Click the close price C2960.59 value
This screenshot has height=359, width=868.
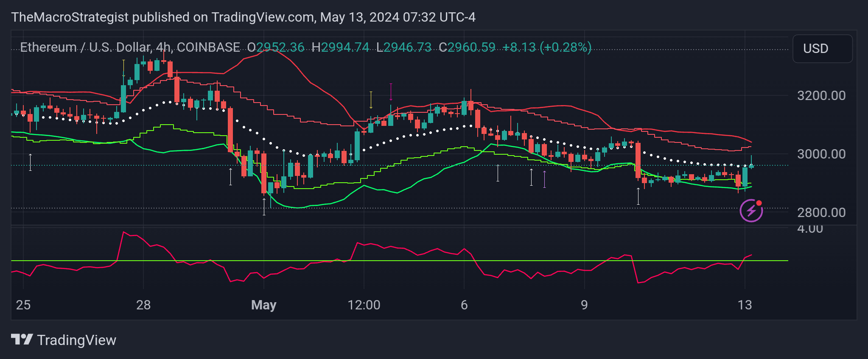pos(467,47)
